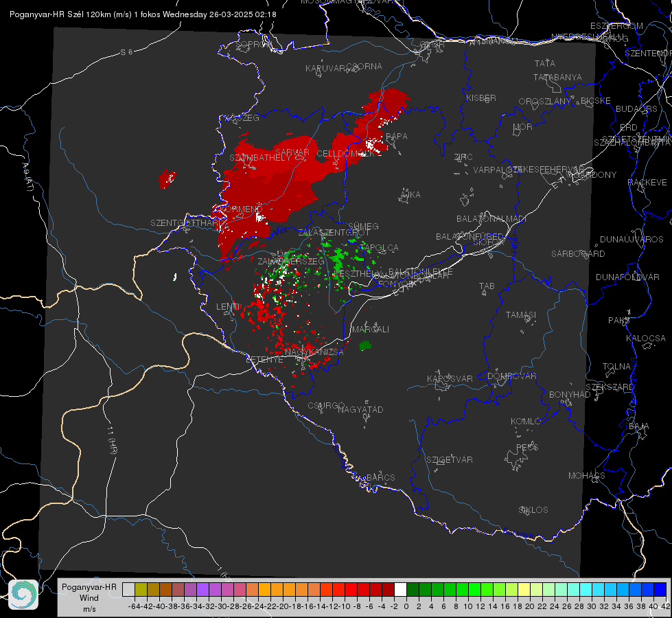
Task: Click the Poganyvar-HR Wind m/s legend label
Action: coord(89,598)
